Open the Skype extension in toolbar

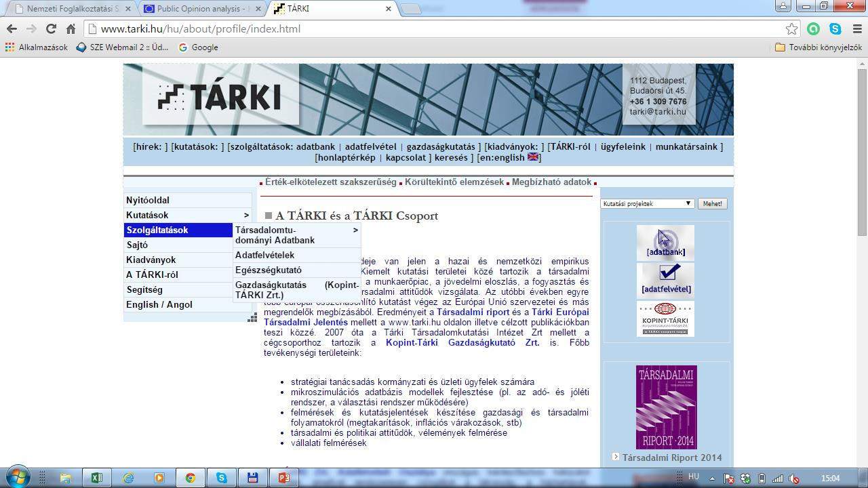835,29
